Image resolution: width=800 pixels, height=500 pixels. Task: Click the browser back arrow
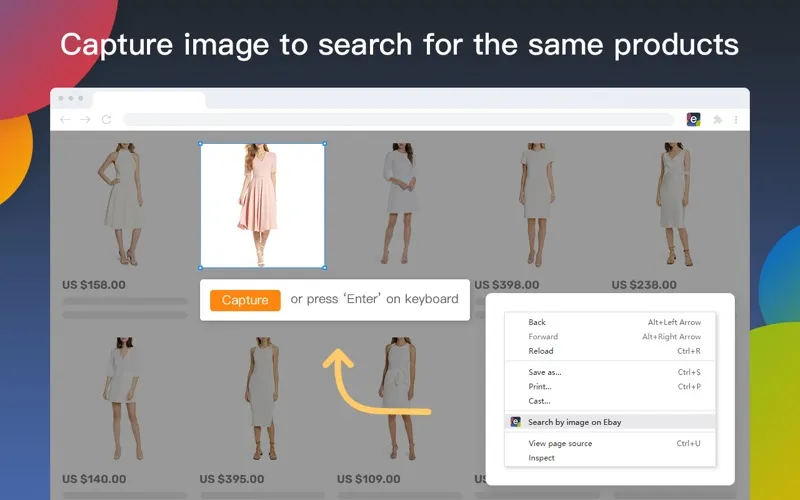coord(65,119)
